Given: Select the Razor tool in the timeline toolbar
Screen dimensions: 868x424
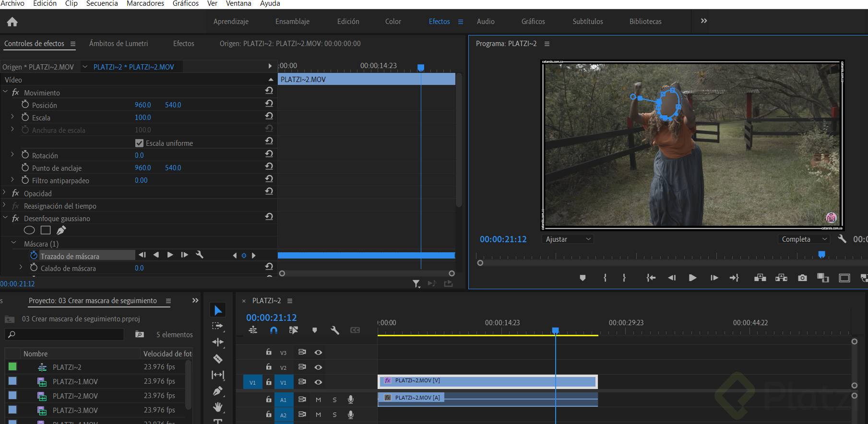Looking at the screenshot, I should point(218,359).
